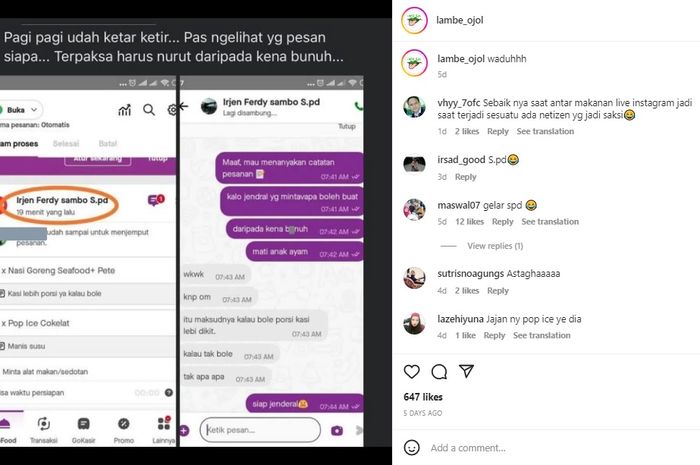Viewport: 700px width, 465px height.
Task: Open lambe_ojol profile picture in header
Action: pyautogui.click(x=414, y=20)
